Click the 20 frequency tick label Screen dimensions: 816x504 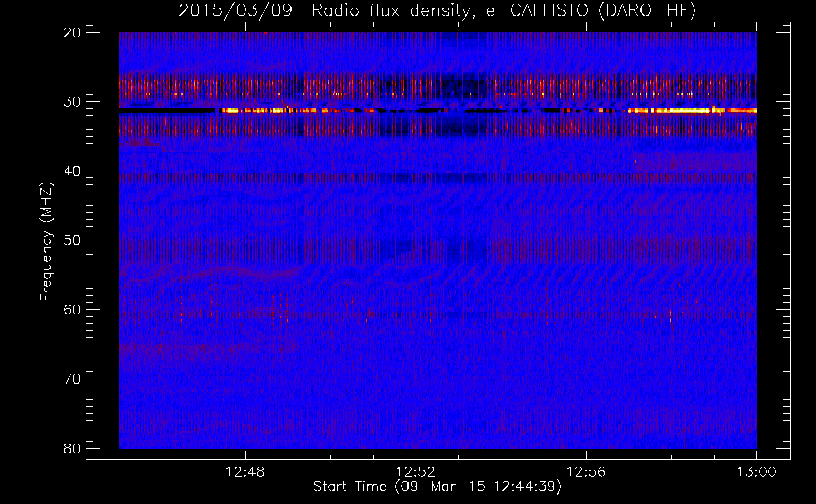[72, 33]
